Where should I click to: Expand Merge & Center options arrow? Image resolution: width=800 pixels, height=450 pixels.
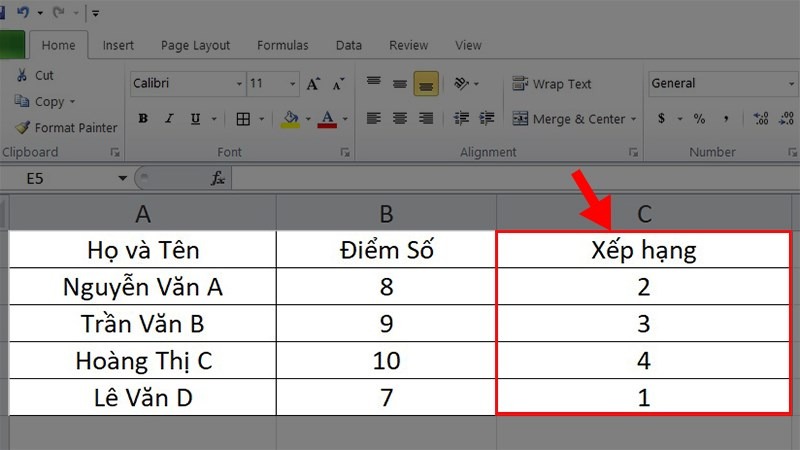(634, 119)
